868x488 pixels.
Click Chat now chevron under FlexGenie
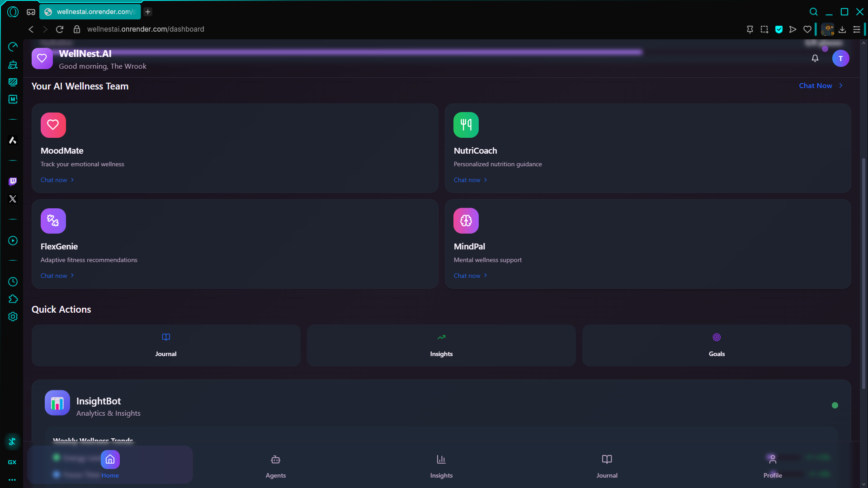pyautogui.click(x=72, y=276)
